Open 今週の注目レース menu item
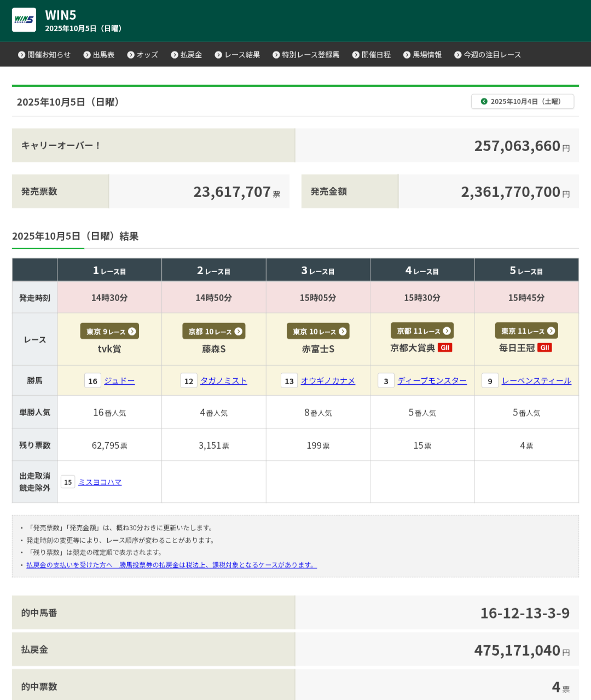This screenshot has width=591, height=700. (x=488, y=55)
